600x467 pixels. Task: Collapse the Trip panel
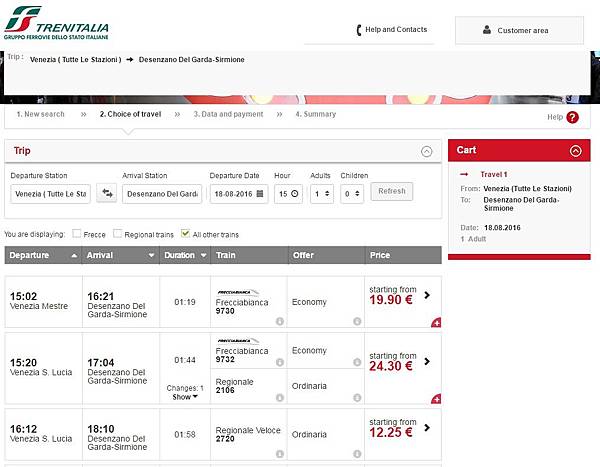pos(427,151)
